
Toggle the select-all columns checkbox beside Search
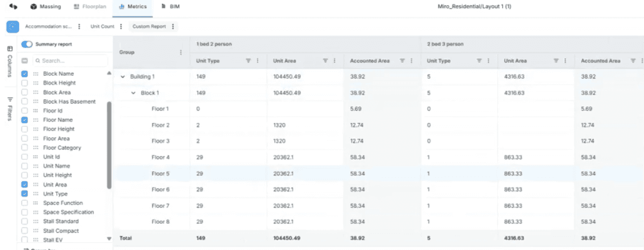coord(25,61)
